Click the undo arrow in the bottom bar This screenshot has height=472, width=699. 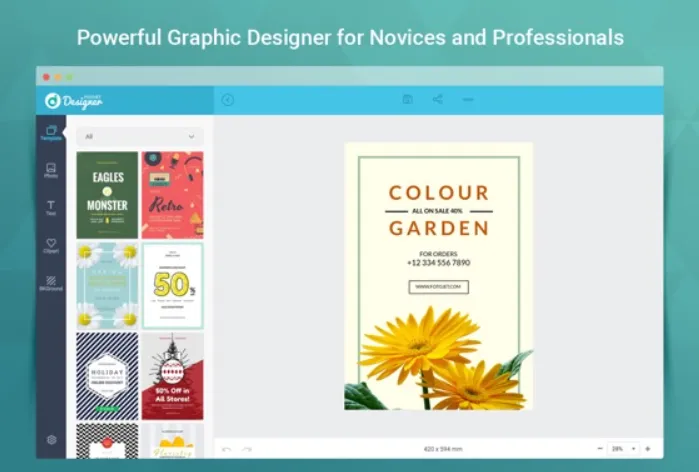(226, 449)
